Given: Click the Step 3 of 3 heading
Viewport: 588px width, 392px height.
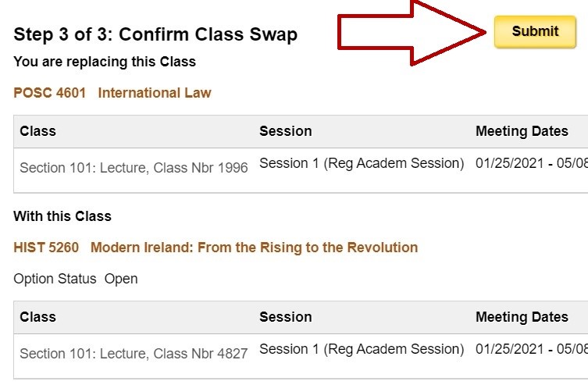Looking at the screenshot, I should (155, 34).
